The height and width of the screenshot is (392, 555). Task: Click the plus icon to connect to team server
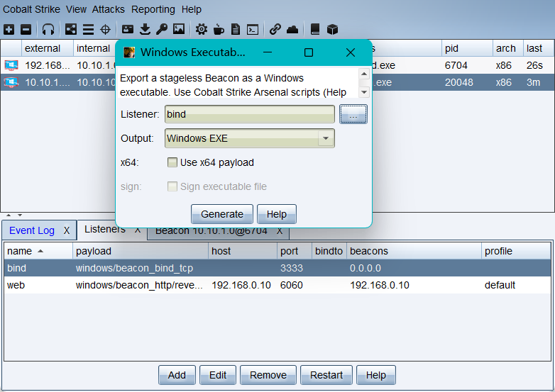coord(9,29)
